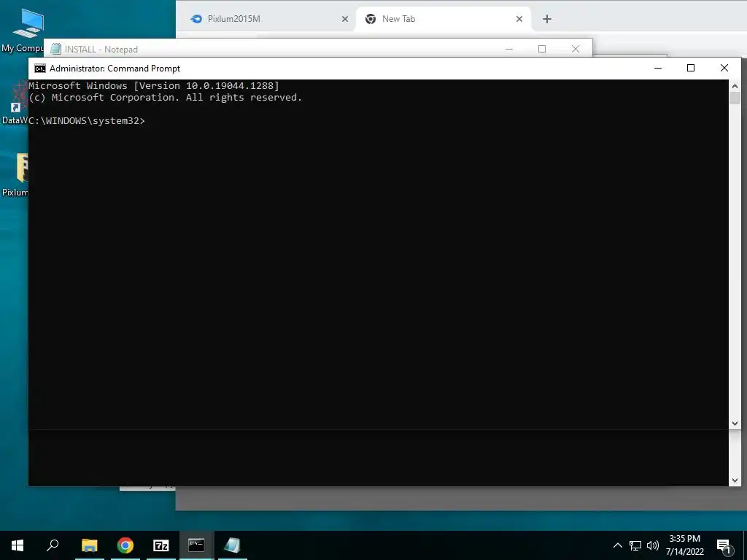Viewport: 747px width, 560px height.
Task: Open the clock showing 3:35 PM
Action: 684,539
